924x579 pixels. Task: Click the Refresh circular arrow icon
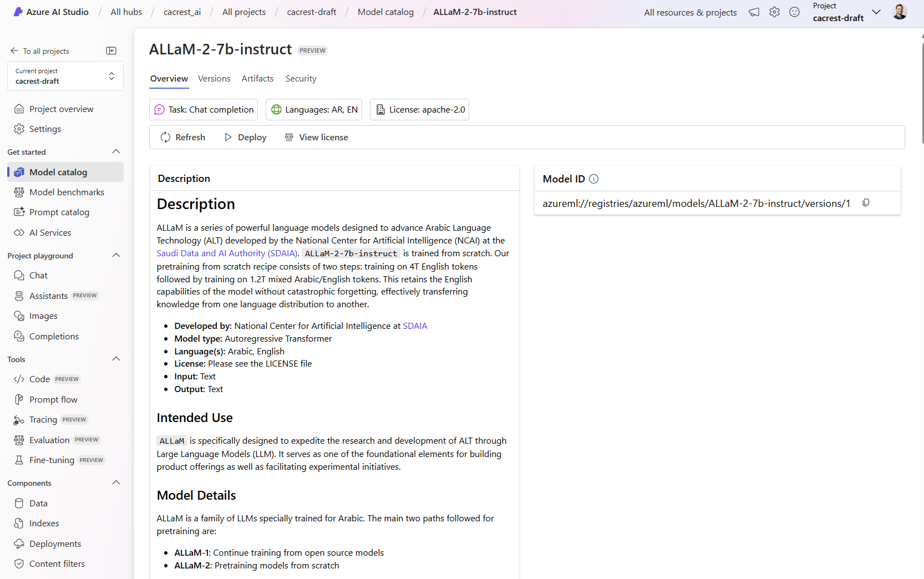[x=165, y=138]
